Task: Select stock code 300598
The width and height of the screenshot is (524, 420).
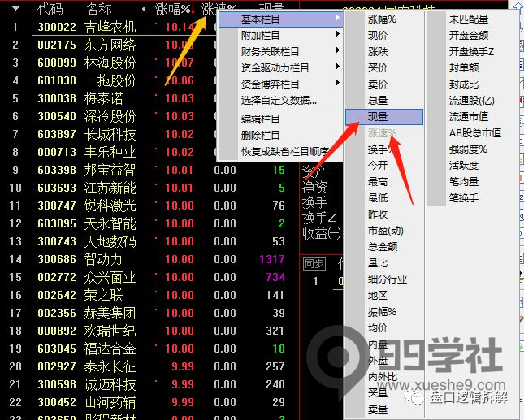Action: [x=57, y=384]
